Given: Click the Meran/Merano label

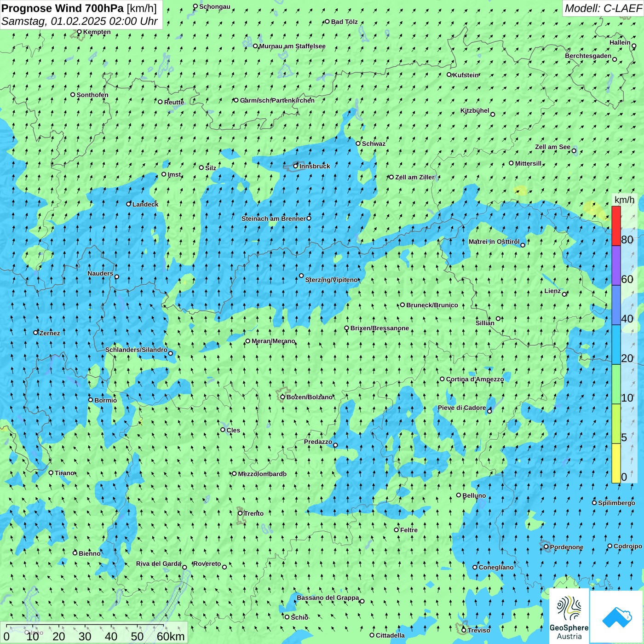Looking at the screenshot, I should pyautogui.click(x=273, y=341).
